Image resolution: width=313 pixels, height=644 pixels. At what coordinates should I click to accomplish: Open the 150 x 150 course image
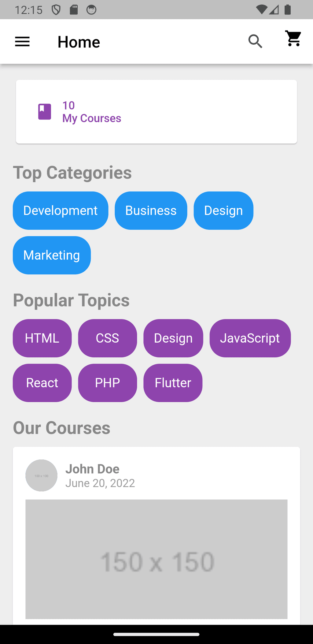(x=156, y=559)
